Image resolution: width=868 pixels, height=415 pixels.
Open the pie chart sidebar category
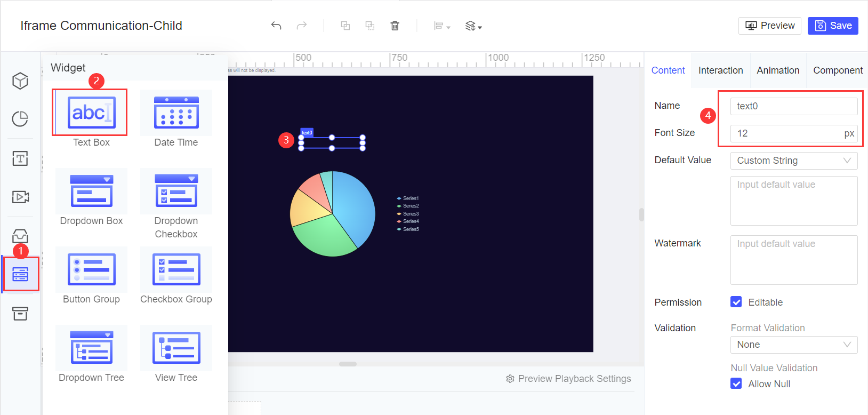(x=20, y=118)
